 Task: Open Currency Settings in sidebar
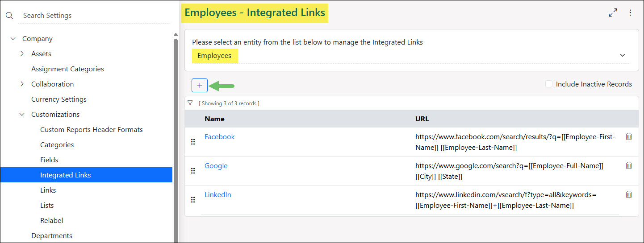click(x=59, y=99)
